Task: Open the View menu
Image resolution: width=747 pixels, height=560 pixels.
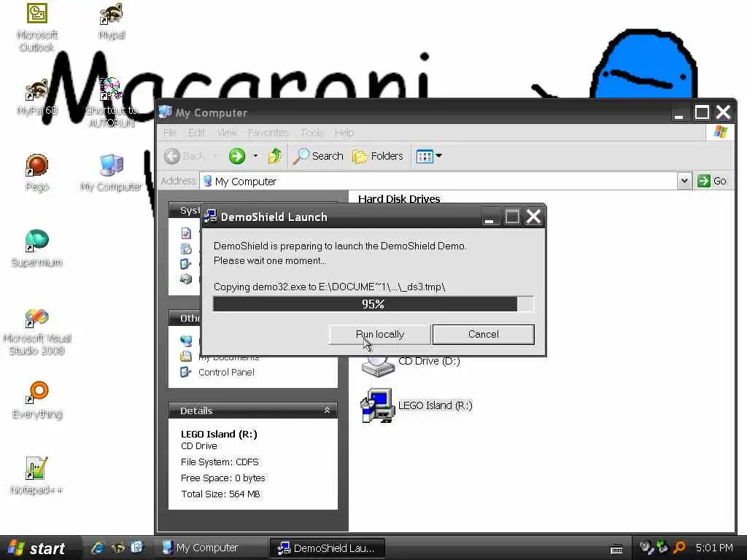Action: 227,133
